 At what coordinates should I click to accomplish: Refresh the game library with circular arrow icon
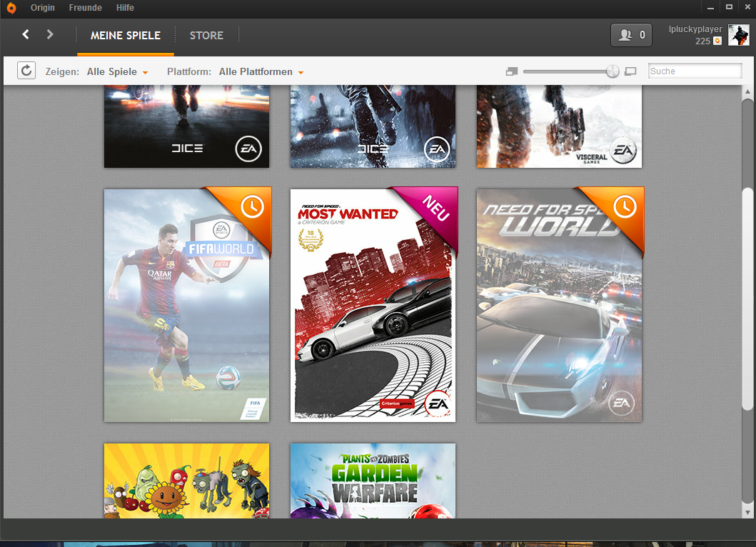coord(26,70)
